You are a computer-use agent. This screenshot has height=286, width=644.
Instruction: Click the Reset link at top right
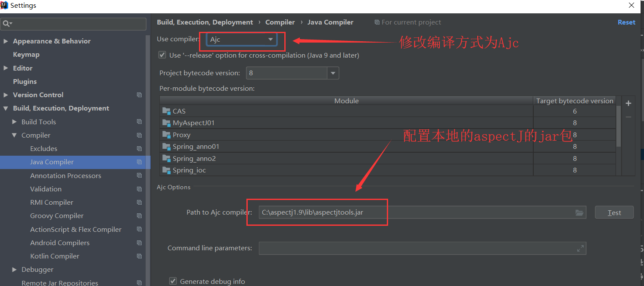tap(626, 22)
